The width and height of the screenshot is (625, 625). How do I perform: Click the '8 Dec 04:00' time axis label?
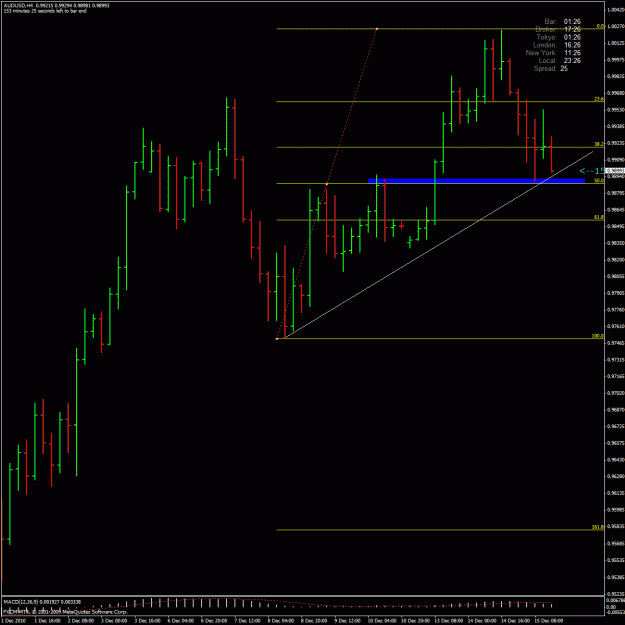pyautogui.click(x=281, y=621)
